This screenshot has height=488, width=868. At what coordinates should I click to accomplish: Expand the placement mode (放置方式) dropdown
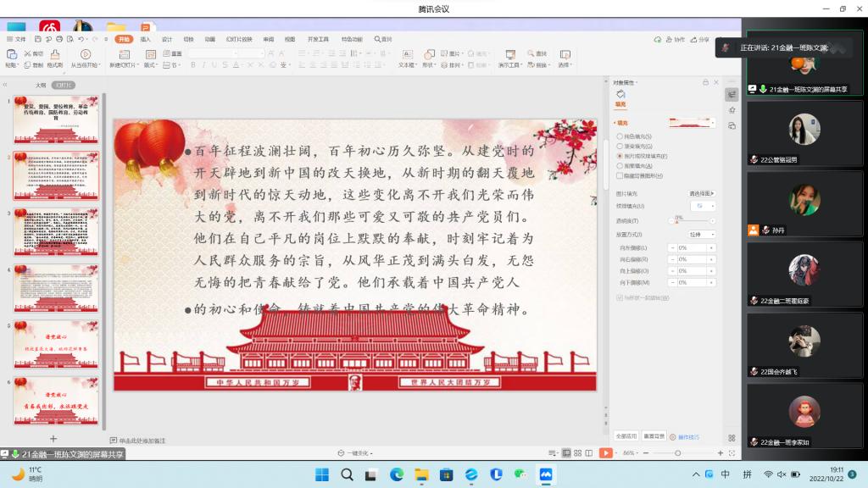[x=702, y=235]
